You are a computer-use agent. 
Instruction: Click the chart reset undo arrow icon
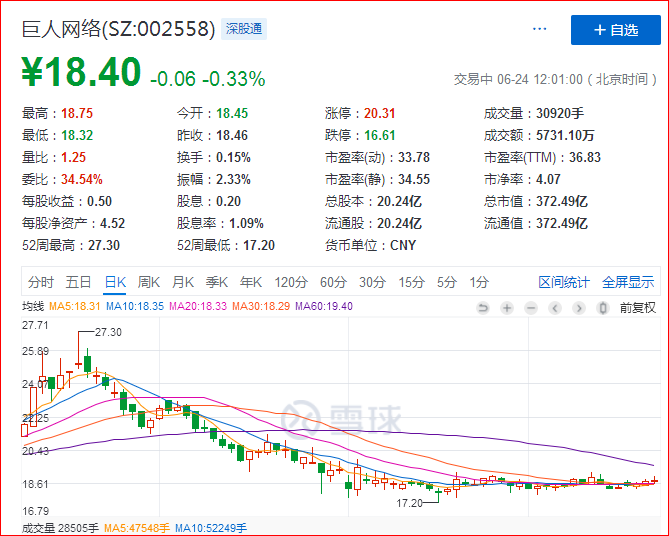pyautogui.click(x=483, y=308)
